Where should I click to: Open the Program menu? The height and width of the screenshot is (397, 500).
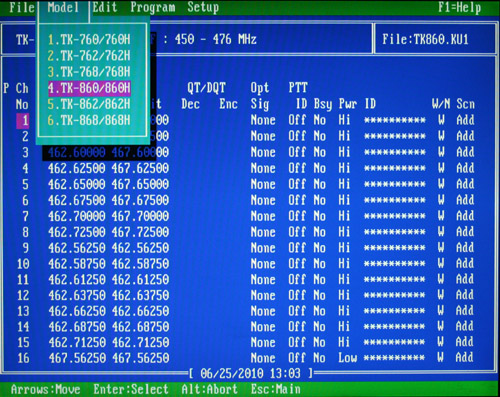[153, 7]
